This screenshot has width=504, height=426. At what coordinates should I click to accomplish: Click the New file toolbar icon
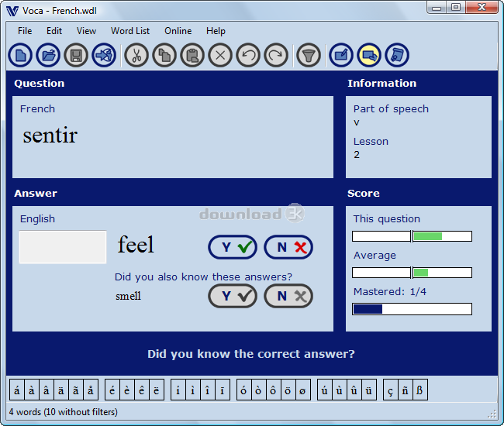[20, 55]
